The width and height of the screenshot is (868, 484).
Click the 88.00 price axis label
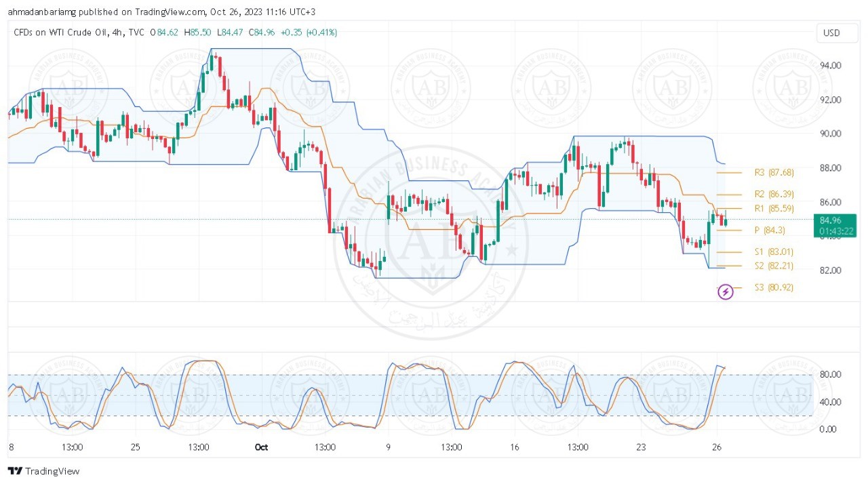click(831, 168)
